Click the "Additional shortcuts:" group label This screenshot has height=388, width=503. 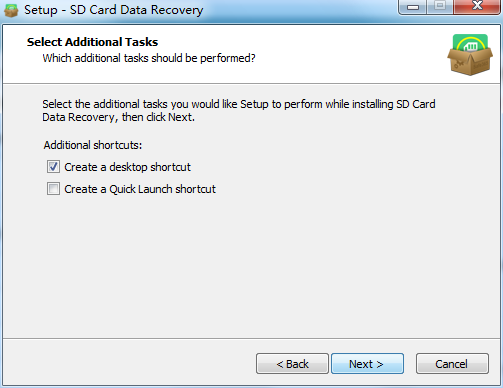(93, 145)
